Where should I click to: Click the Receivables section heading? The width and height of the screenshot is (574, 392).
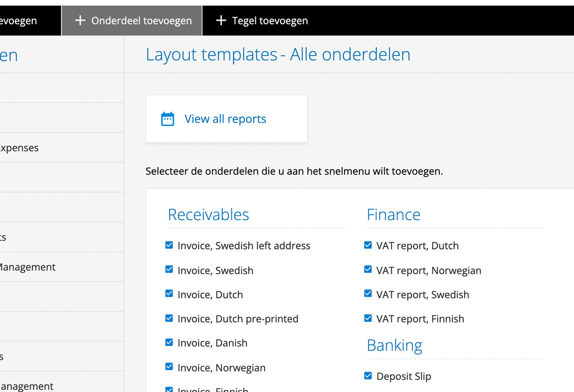click(208, 214)
